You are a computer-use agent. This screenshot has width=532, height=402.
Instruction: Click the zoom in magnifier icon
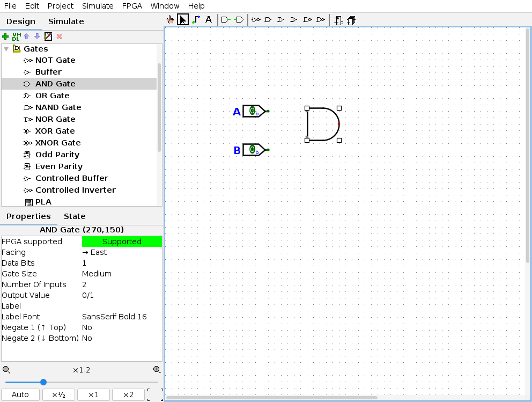point(157,369)
